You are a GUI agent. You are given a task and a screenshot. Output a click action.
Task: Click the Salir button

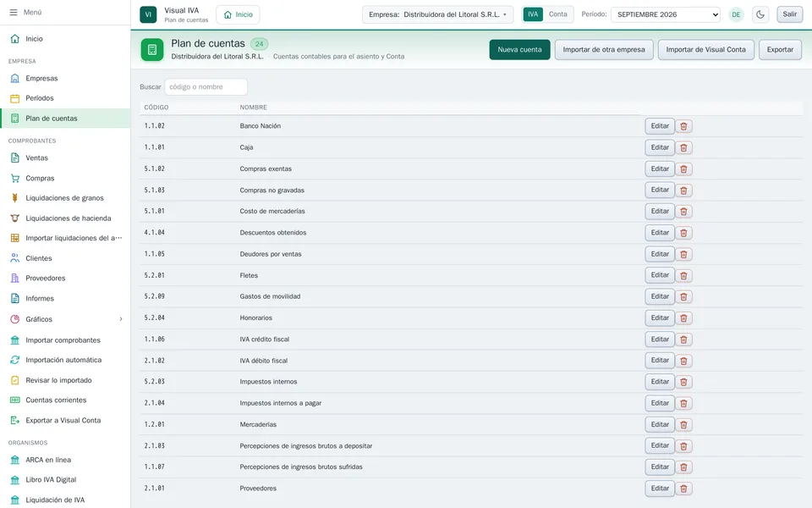point(790,14)
